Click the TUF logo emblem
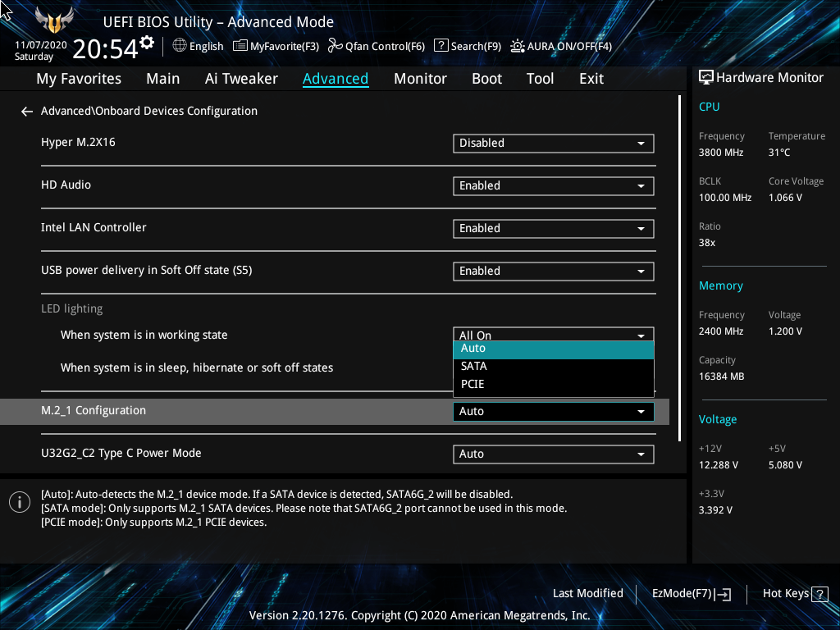Viewport: 840px width, 630px height. click(x=53, y=21)
